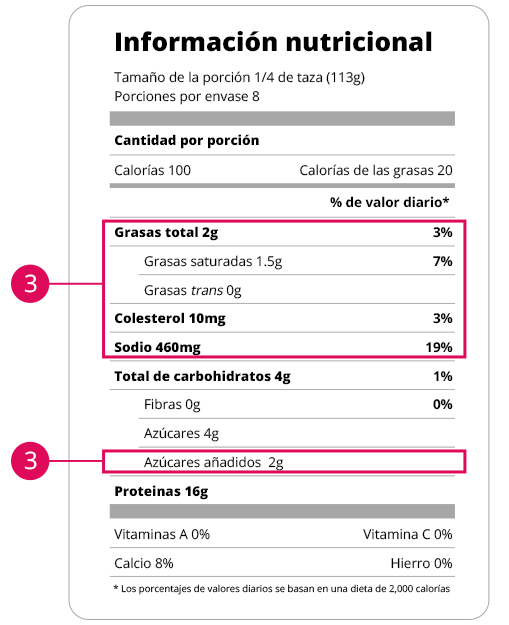Click the Vitamina C 0% entry
509x625 pixels.
click(407, 534)
